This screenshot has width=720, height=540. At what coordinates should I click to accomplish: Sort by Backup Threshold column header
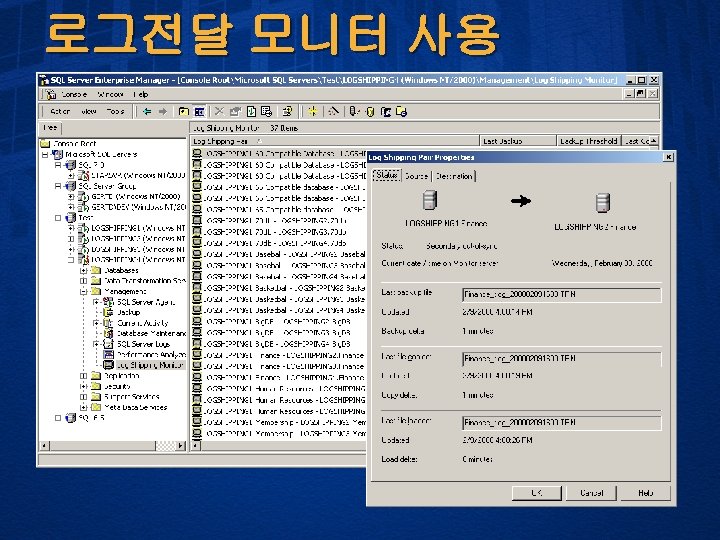[589, 141]
